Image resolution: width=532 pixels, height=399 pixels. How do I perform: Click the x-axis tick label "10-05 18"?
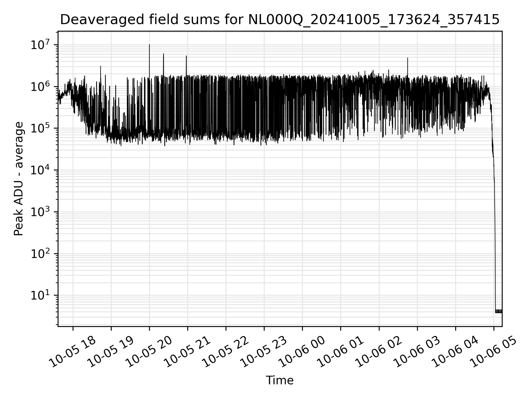(72, 351)
